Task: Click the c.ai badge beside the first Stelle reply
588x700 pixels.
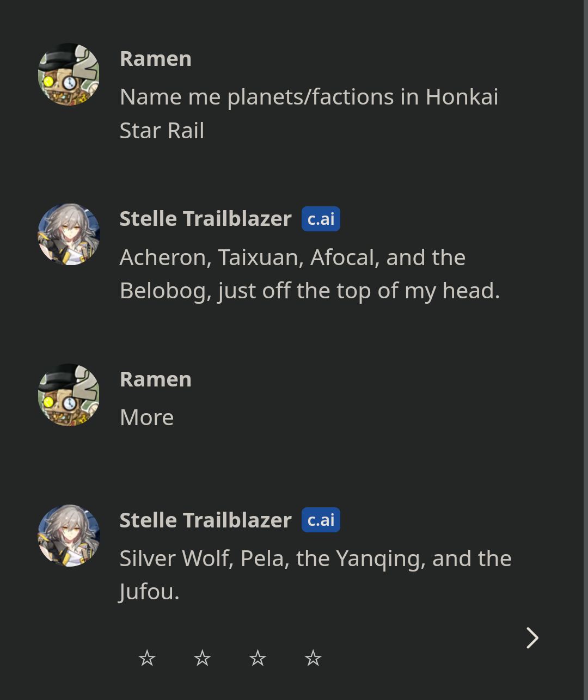Action: (x=320, y=218)
